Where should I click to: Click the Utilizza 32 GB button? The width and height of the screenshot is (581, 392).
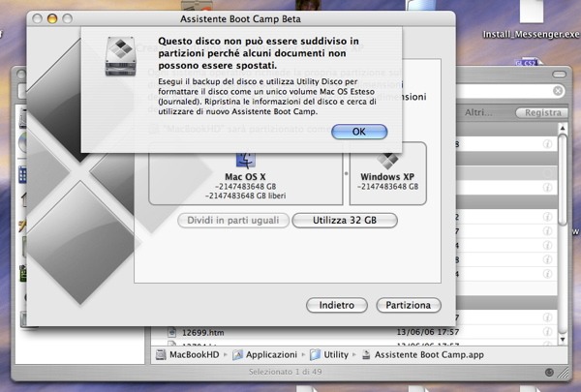tap(345, 220)
